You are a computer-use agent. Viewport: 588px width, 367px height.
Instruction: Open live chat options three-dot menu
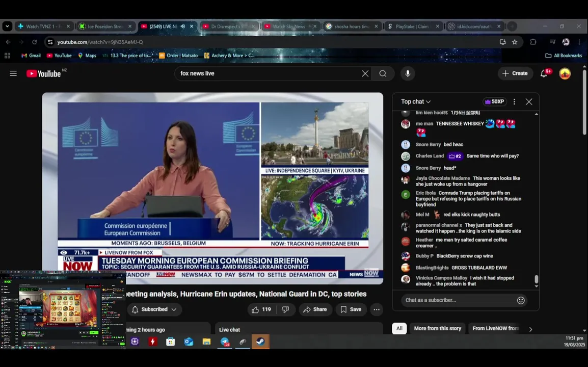[514, 102]
